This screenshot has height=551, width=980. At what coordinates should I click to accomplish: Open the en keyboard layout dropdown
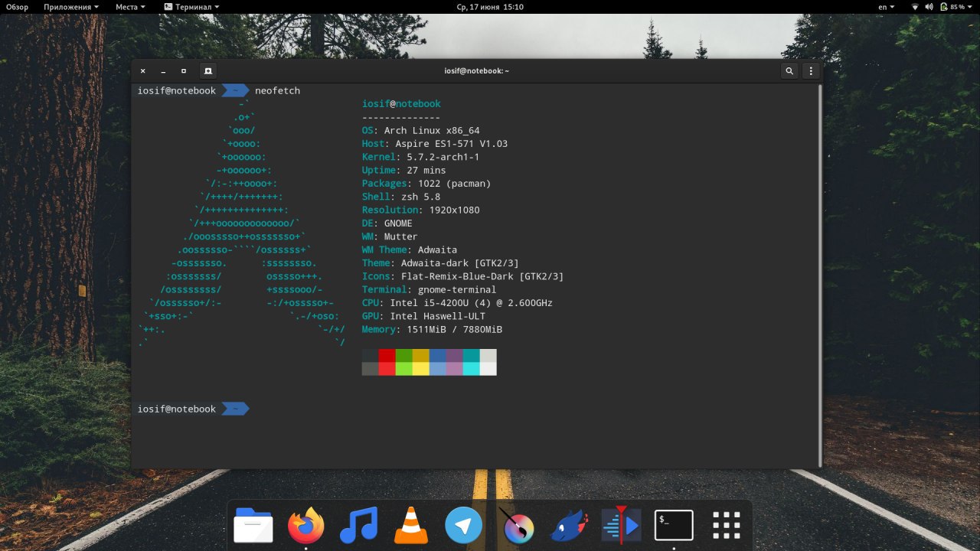886,7
